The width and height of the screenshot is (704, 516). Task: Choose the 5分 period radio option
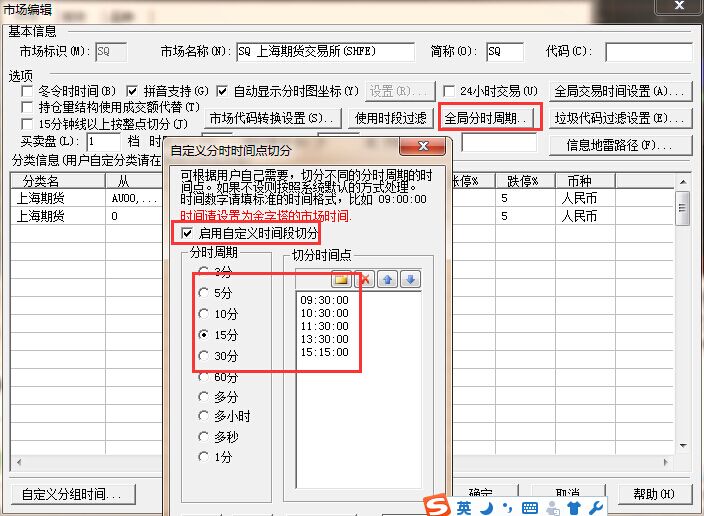205,293
